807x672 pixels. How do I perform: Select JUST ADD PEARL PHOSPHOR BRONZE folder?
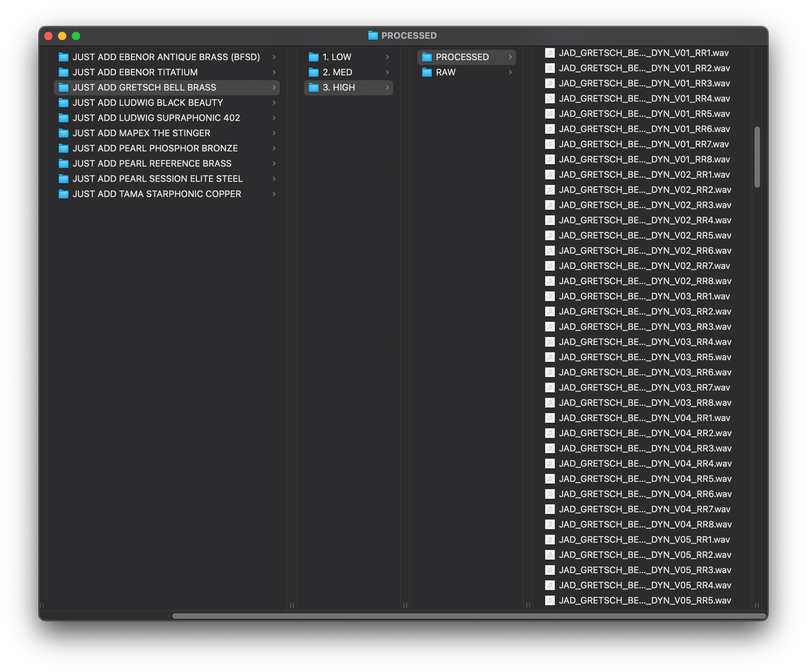pyautogui.click(x=155, y=148)
